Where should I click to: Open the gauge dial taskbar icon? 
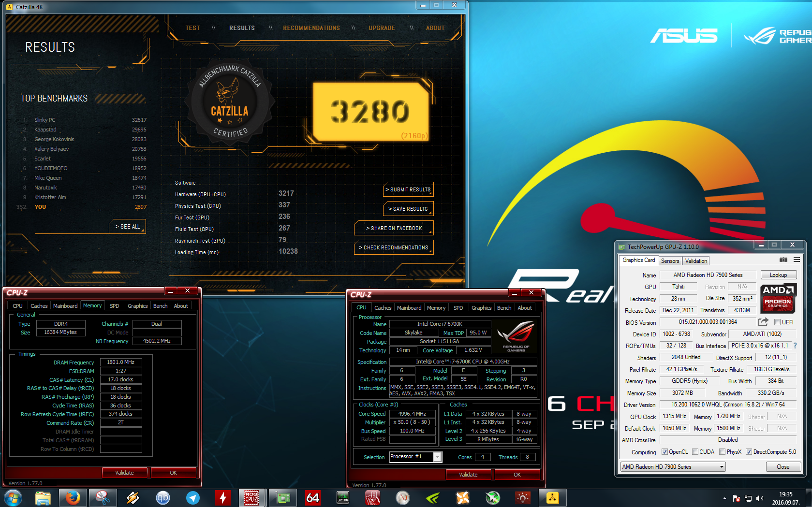(x=403, y=498)
